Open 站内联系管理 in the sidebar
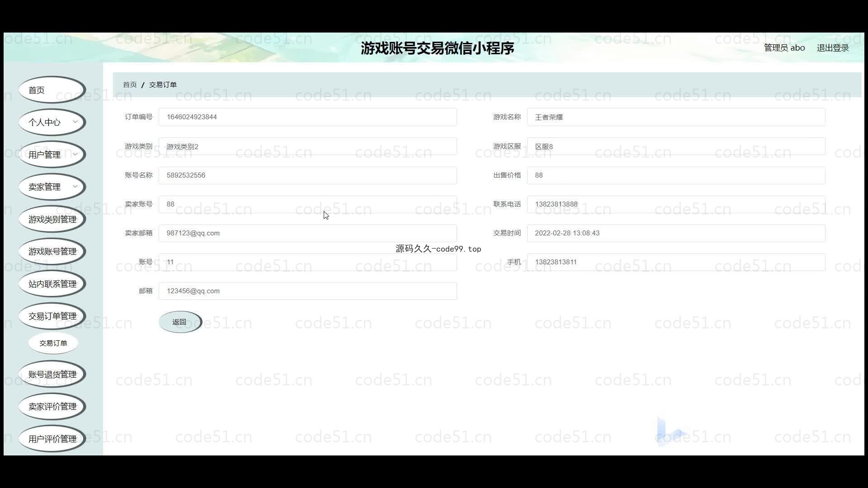Image resolution: width=868 pixels, height=488 pixels. (52, 284)
